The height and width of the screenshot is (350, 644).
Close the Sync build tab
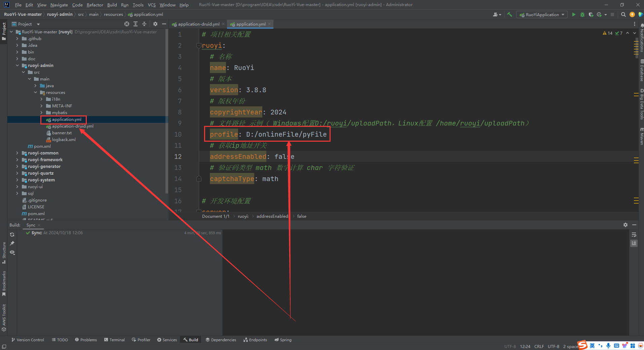[x=39, y=225]
